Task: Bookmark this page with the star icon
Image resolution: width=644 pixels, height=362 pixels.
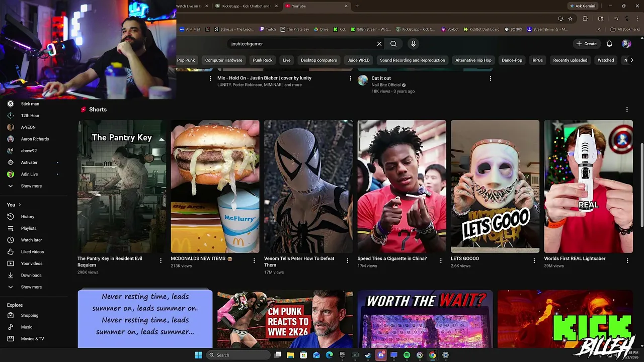Action: tap(570, 19)
